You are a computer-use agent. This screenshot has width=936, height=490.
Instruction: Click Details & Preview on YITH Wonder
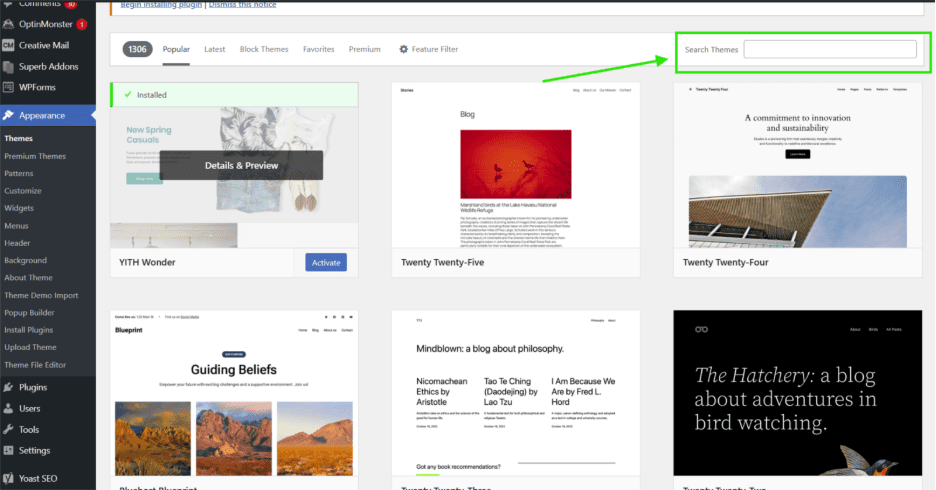click(x=241, y=165)
